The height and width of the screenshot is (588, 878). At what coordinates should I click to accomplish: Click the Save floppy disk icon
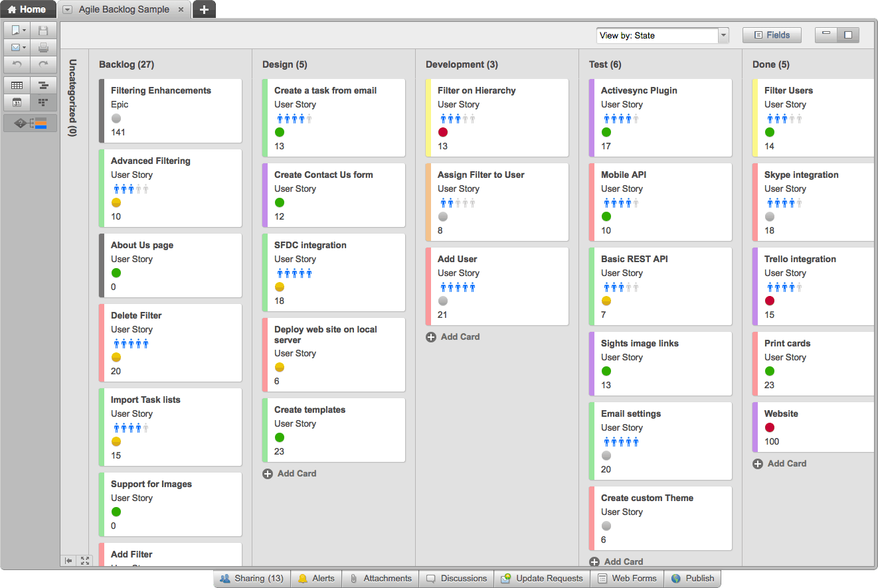click(x=43, y=31)
